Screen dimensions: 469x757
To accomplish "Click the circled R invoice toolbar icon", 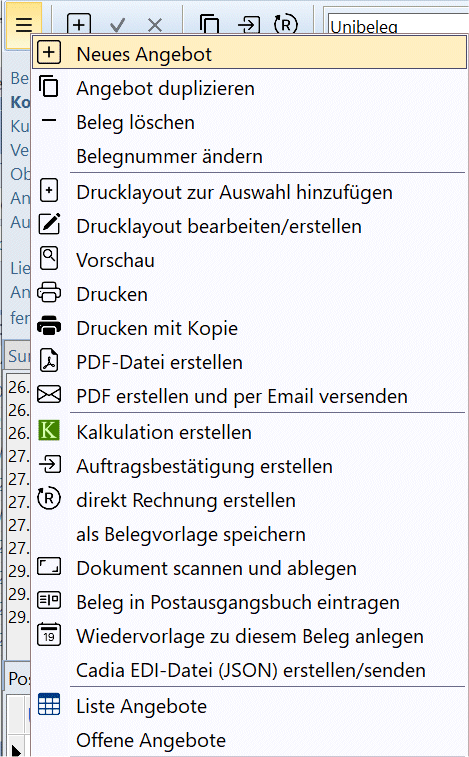I will (x=286, y=24).
